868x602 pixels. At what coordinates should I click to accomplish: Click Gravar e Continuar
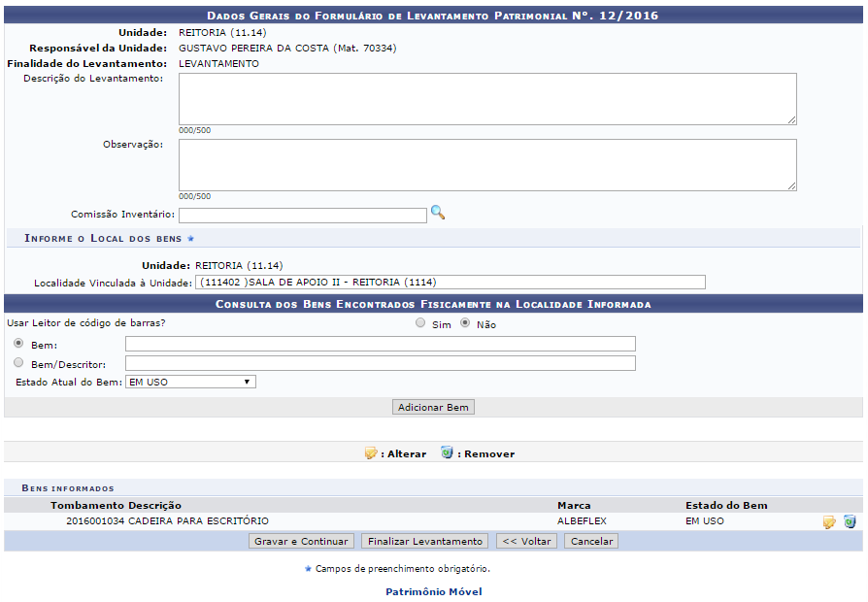click(x=301, y=541)
